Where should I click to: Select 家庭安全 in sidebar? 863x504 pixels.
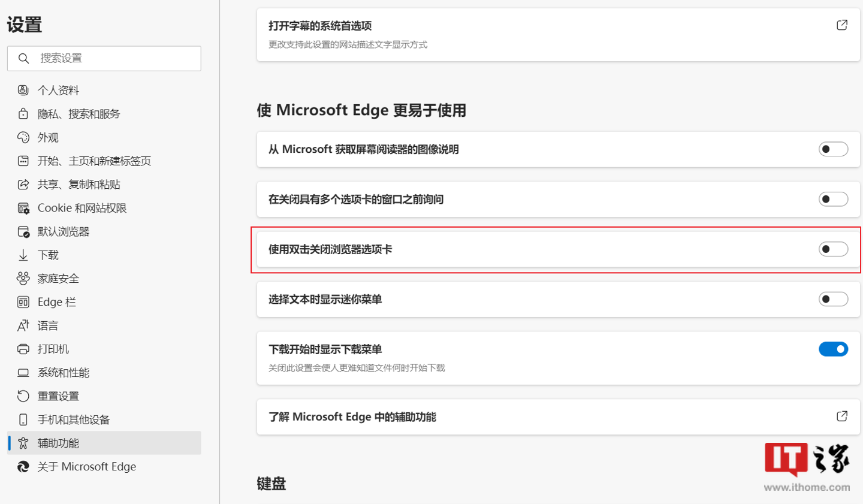pyautogui.click(x=104, y=279)
